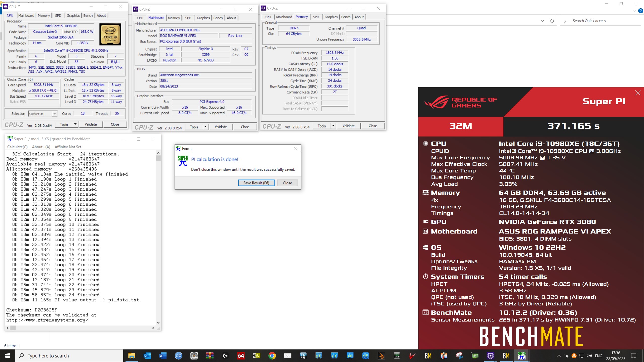This screenshot has width=644, height=362.
Task: Click Super PI vertical scrollbar up arrow
Action: (158, 153)
